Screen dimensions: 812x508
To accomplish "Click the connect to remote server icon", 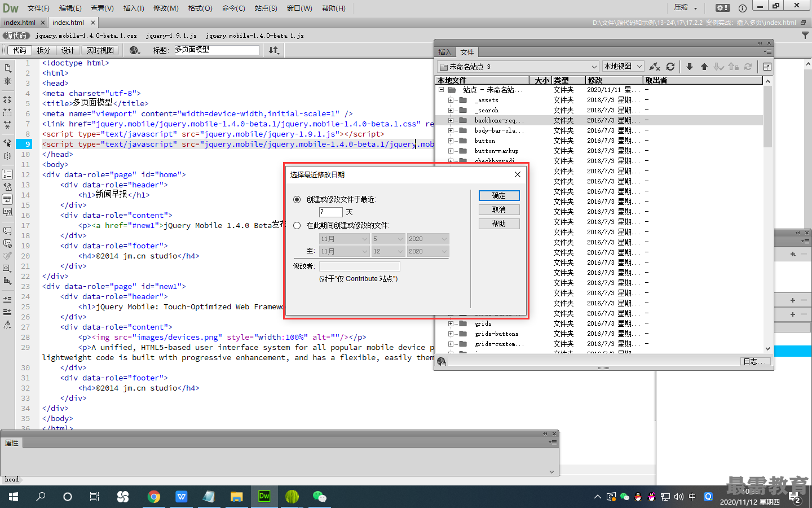I will point(655,67).
